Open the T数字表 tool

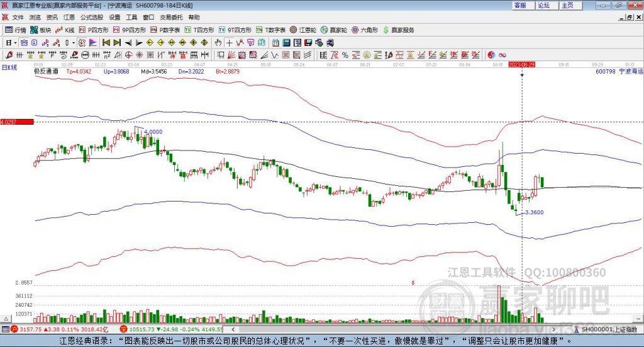(270, 30)
